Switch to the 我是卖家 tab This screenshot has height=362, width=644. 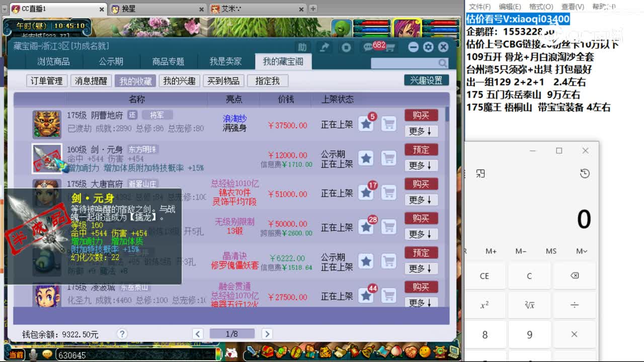click(225, 61)
